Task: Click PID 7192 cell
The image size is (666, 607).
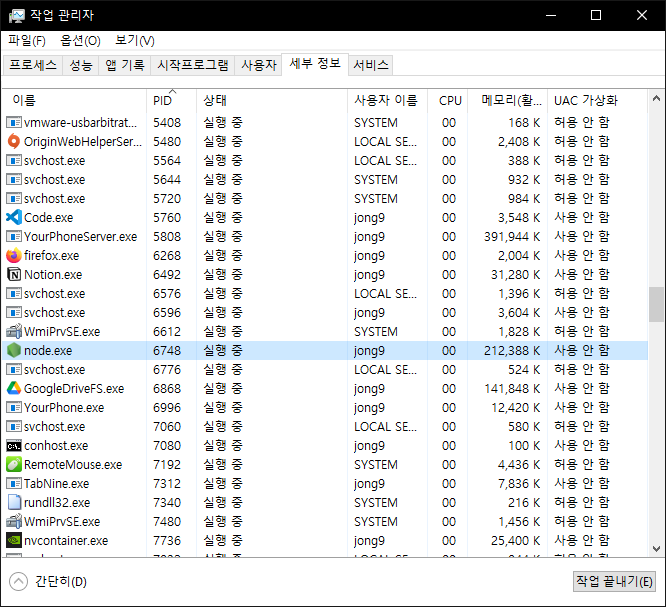Action: click(x=167, y=464)
